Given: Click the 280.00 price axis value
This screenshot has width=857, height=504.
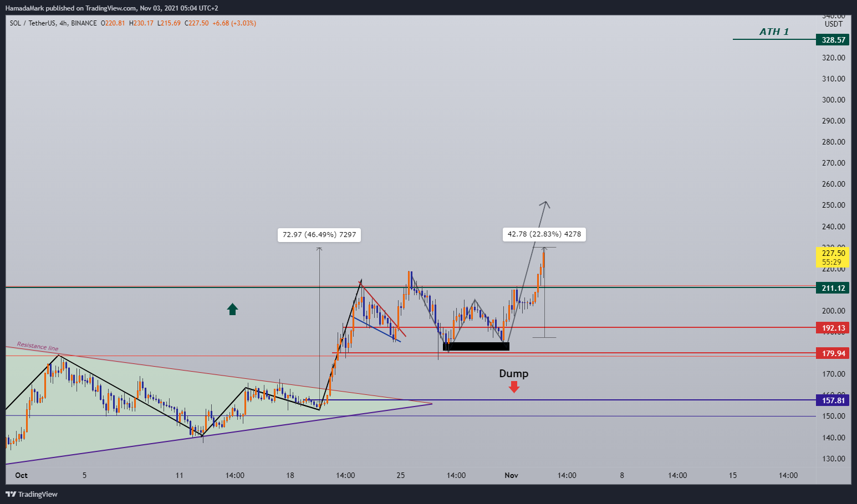Looking at the screenshot, I should 833,142.
